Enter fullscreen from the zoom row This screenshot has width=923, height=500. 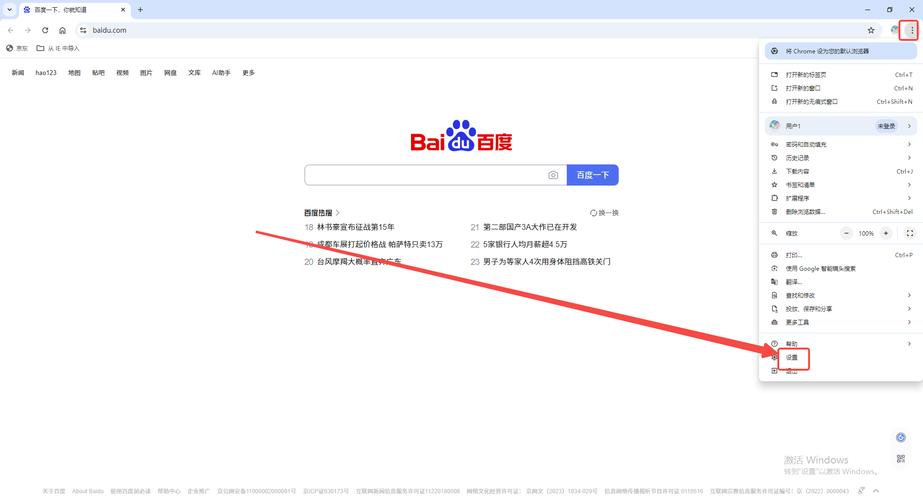click(x=909, y=233)
